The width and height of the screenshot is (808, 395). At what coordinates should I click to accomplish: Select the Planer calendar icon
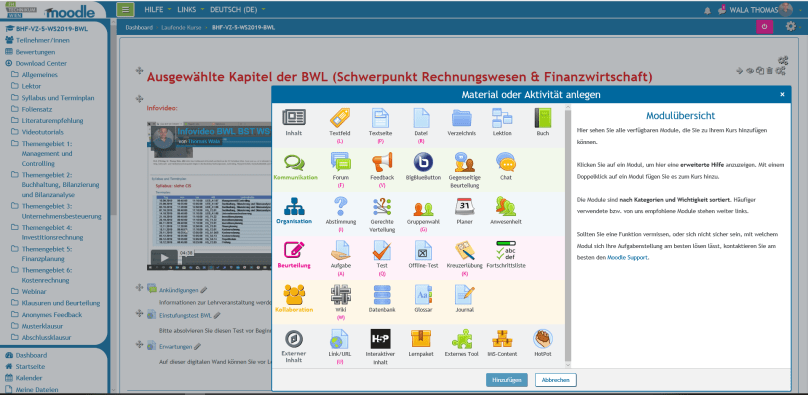pyautogui.click(x=464, y=206)
